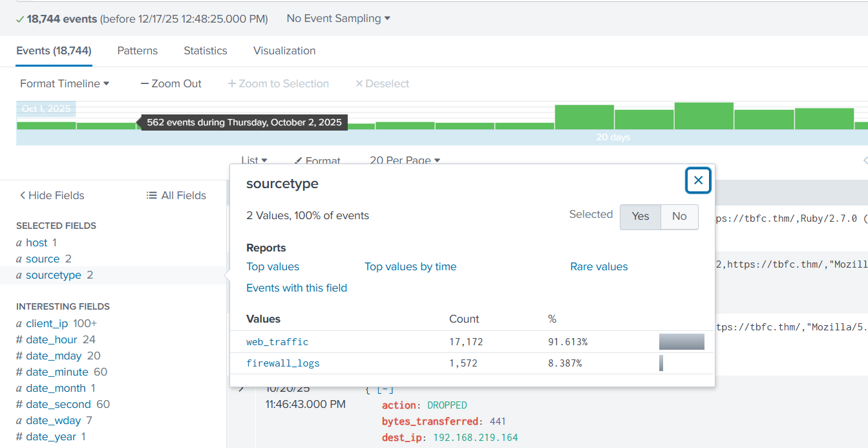
Task: Click the firewall_logs percentage bar
Action: point(661,363)
